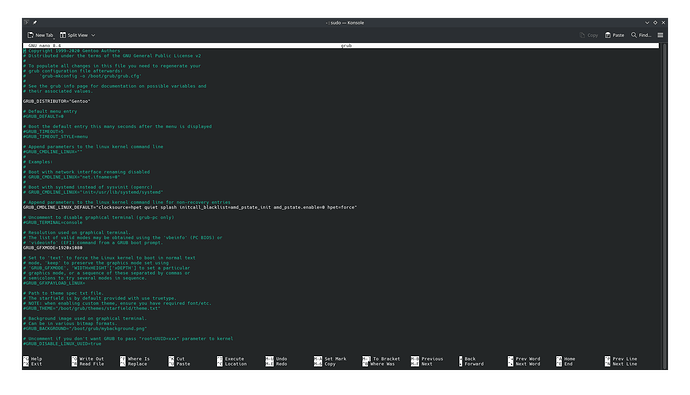The height and width of the screenshot is (395, 690).
Task: Click the Konsole window icon in the title bar
Action: pyautogui.click(x=27, y=22)
